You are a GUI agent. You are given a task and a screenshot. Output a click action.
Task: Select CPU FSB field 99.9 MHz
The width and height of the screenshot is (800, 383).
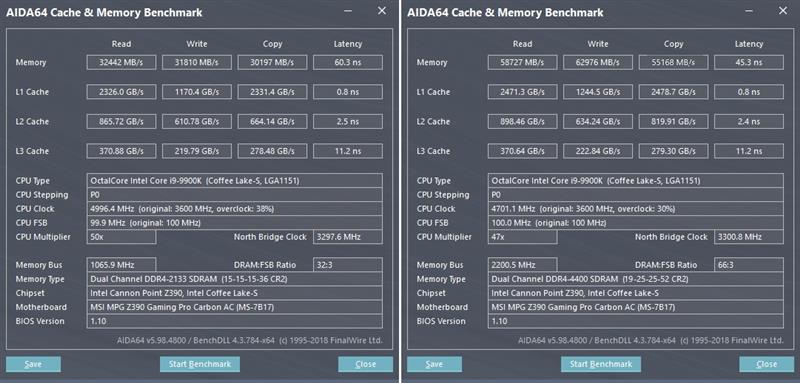click(234, 223)
